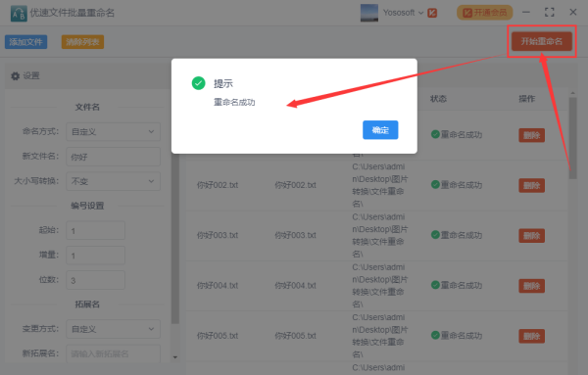
Task: Click the file path cell of 你好003.txt row
Action: (x=379, y=236)
